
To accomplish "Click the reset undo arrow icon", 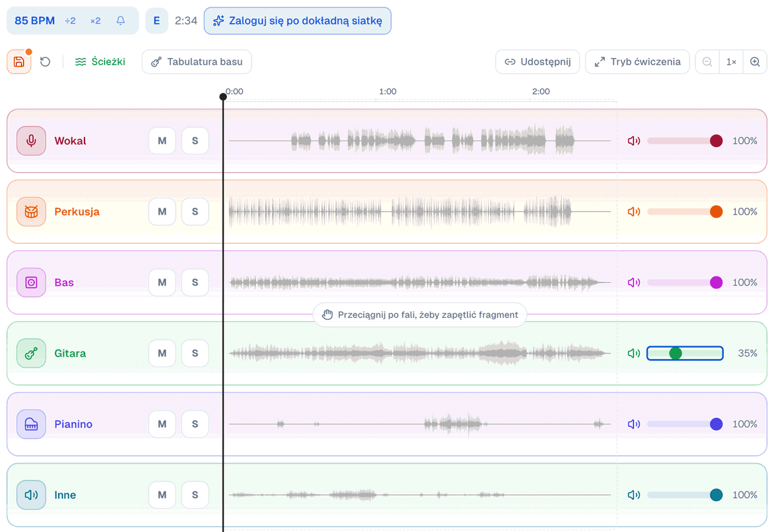I will 45,62.
